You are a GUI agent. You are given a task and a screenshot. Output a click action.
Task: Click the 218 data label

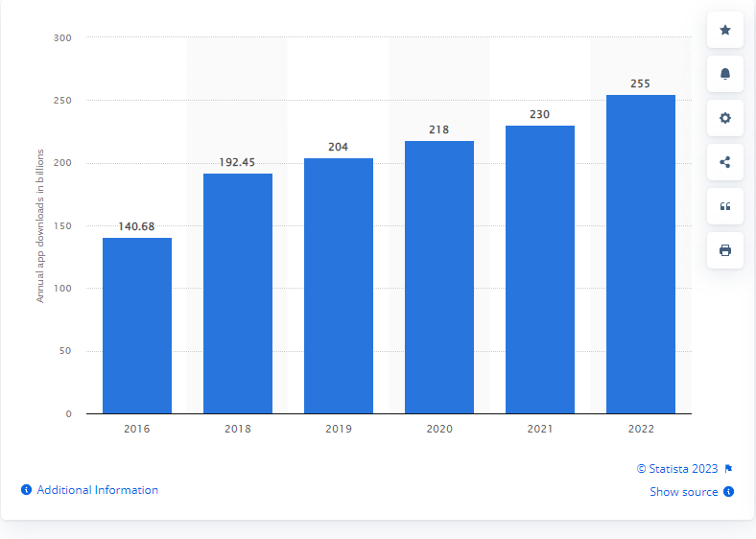tap(438, 129)
